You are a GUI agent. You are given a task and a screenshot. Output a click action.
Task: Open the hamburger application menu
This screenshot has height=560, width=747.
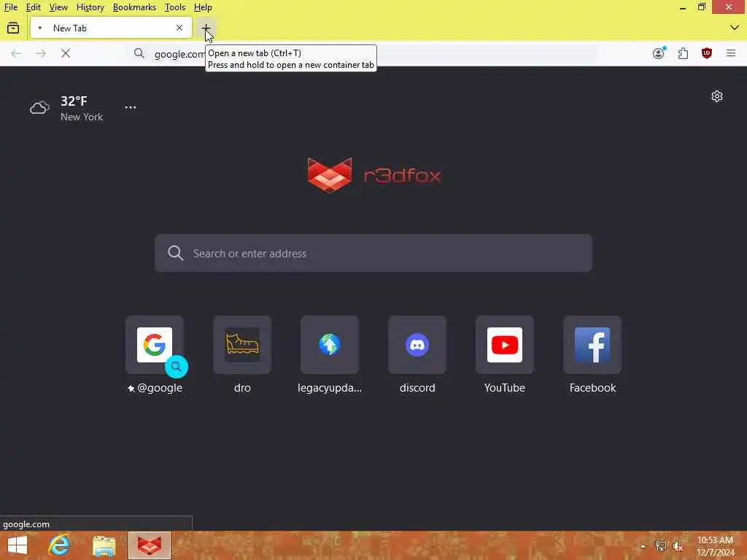click(731, 53)
